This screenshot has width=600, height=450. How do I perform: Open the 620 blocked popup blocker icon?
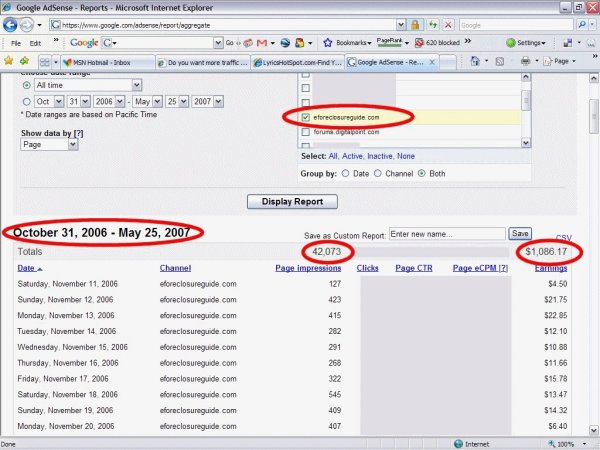click(x=419, y=43)
